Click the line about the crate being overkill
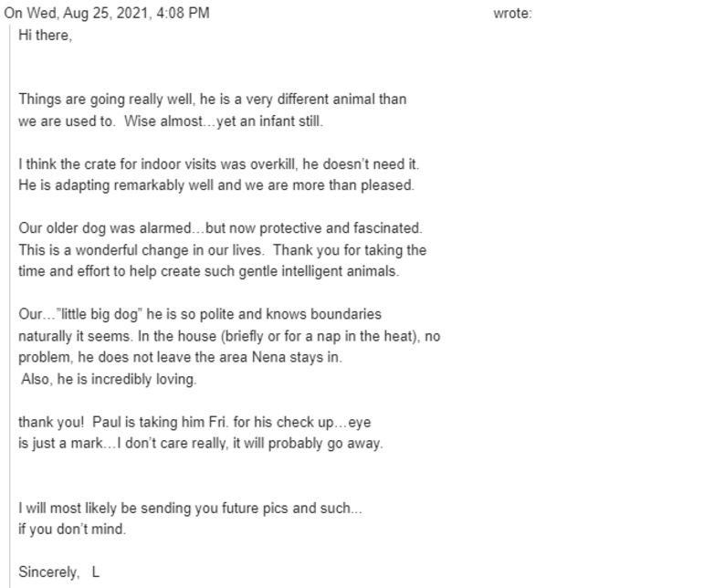This screenshot has height=588, width=714. point(218,164)
